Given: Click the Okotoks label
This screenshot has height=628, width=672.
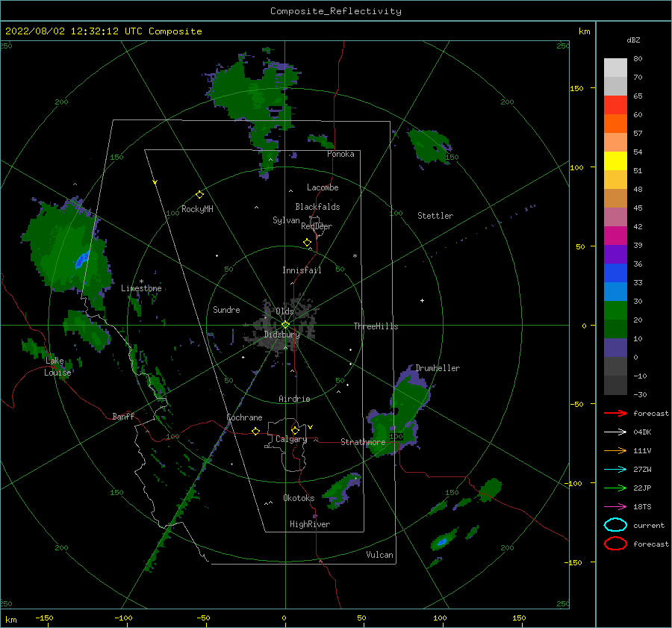Looking at the screenshot, I should pyautogui.click(x=299, y=498).
